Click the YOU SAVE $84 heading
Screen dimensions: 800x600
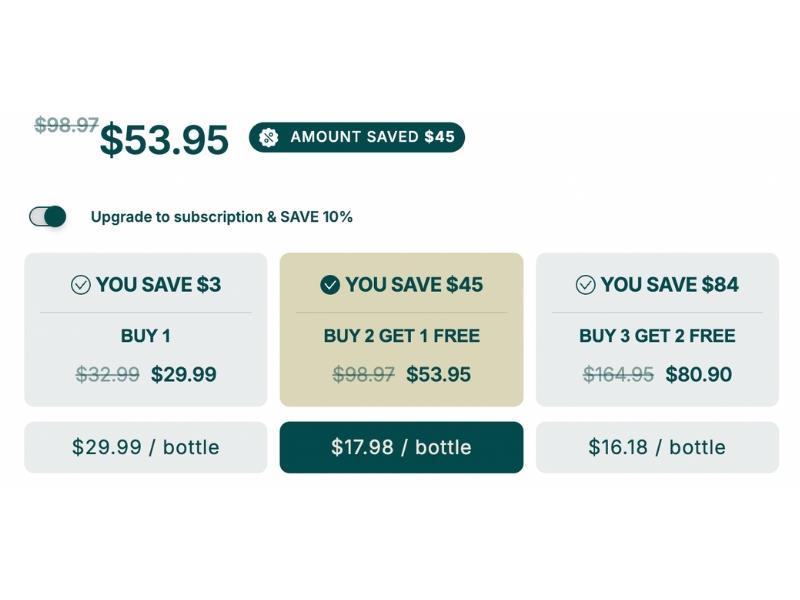(x=670, y=285)
